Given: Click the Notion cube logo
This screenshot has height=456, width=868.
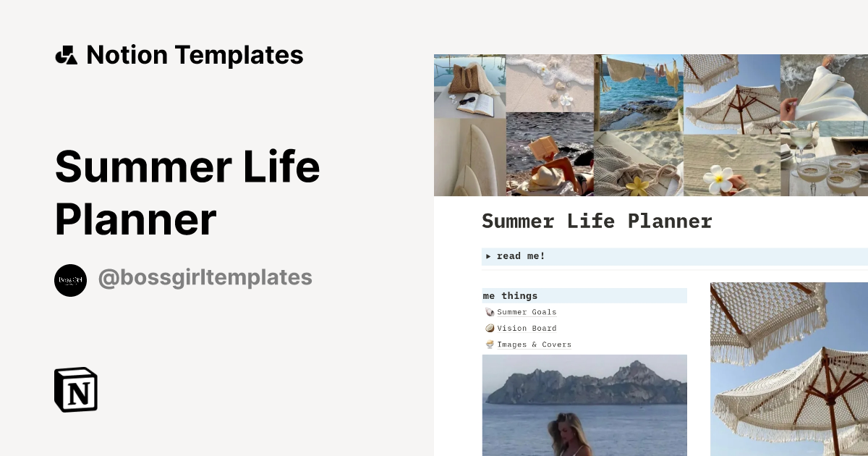Looking at the screenshot, I should 76,389.
